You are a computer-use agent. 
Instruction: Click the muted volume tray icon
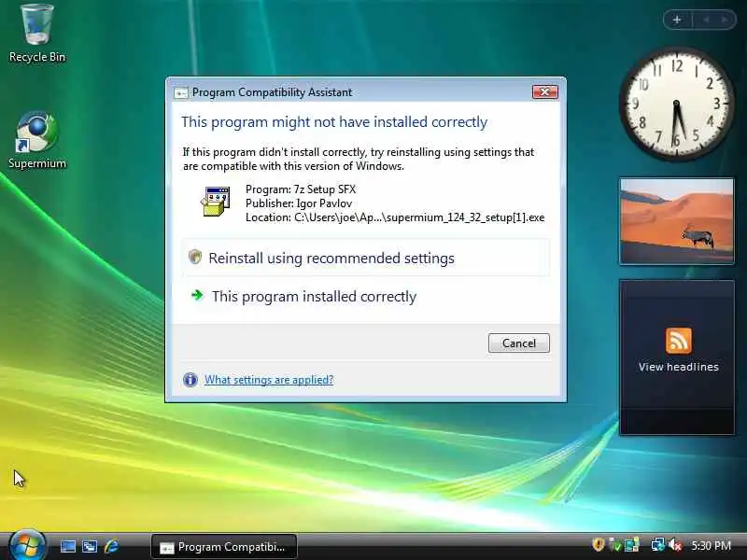pos(675,544)
